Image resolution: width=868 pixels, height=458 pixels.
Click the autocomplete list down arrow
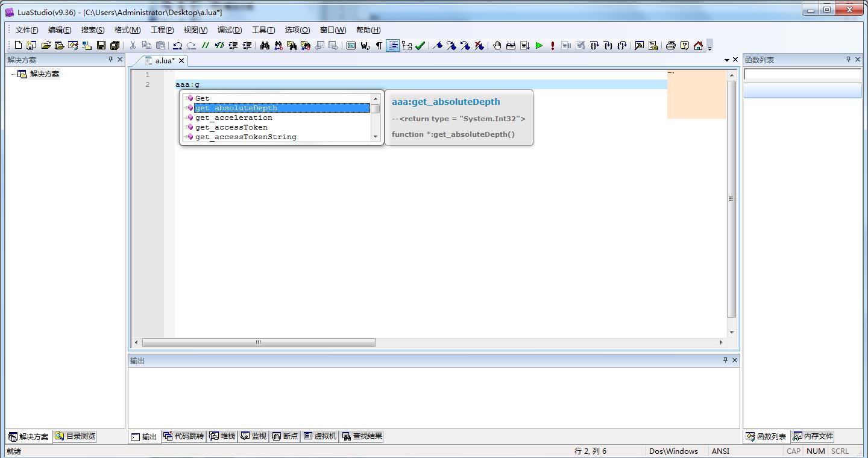coord(376,137)
